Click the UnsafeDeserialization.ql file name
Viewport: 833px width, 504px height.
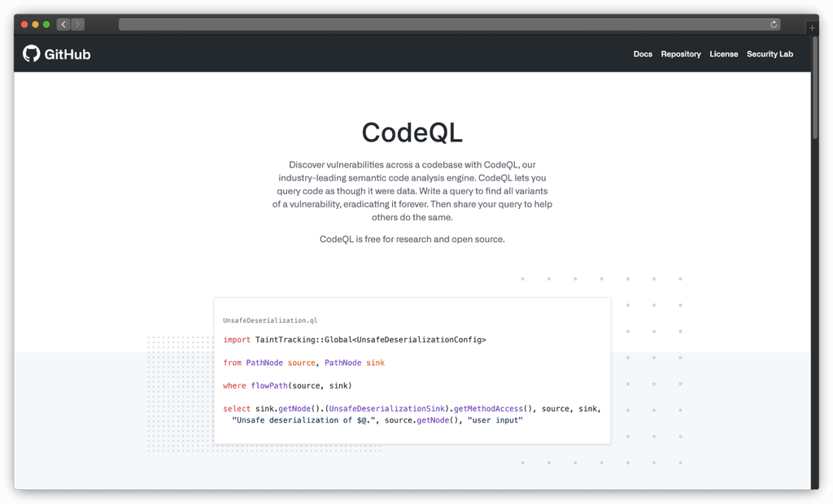tap(270, 320)
